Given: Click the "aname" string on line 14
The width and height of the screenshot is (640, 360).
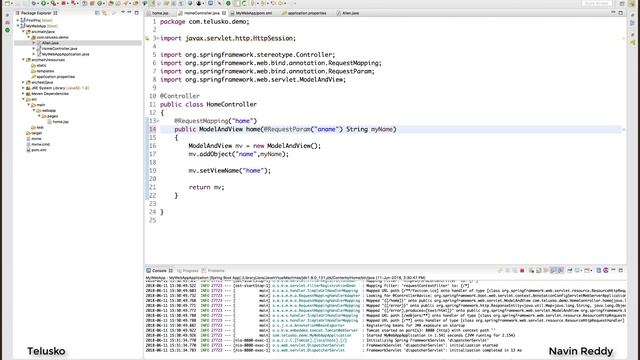Looking at the screenshot, I should [x=327, y=129].
